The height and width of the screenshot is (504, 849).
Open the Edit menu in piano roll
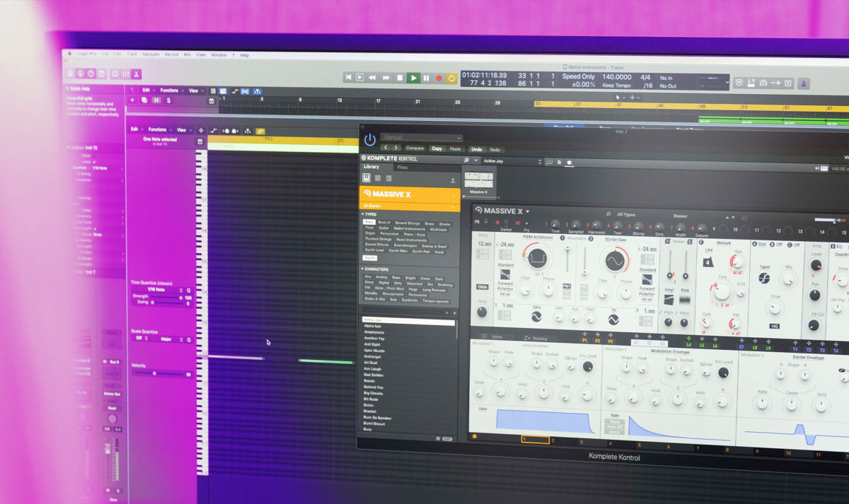(x=134, y=129)
